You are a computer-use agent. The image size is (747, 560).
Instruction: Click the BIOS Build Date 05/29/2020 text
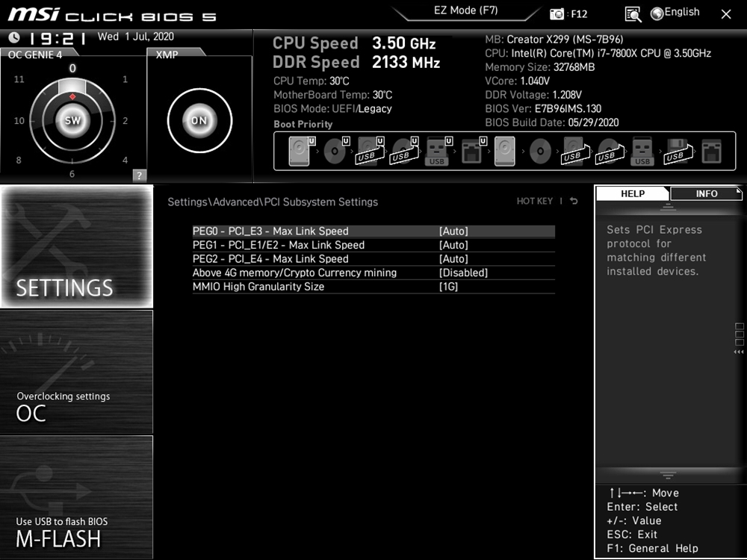click(552, 122)
